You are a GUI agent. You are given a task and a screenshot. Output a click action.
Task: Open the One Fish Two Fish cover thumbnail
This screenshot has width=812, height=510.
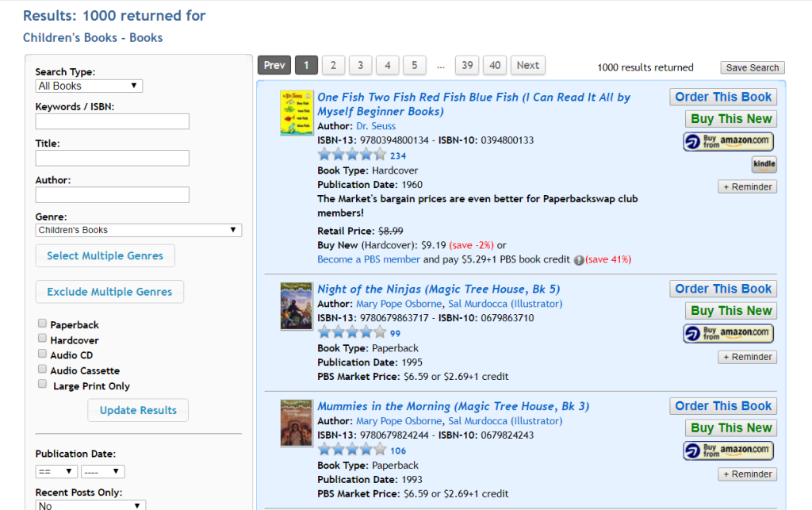pos(297,113)
